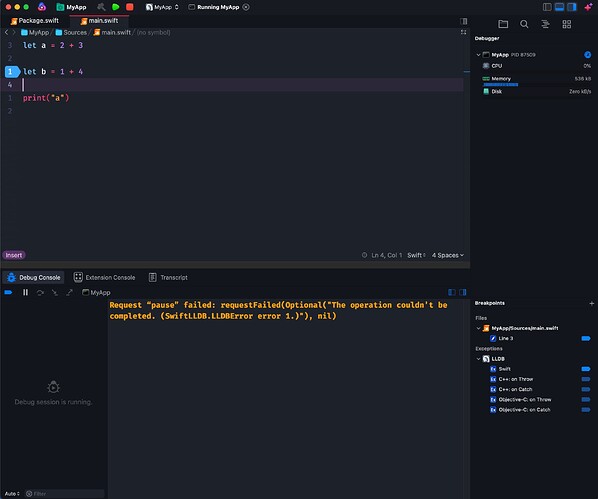Toggle the debug console right pane
Image resolution: width=598 pixels, height=499 pixels.
(x=463, y=293)
